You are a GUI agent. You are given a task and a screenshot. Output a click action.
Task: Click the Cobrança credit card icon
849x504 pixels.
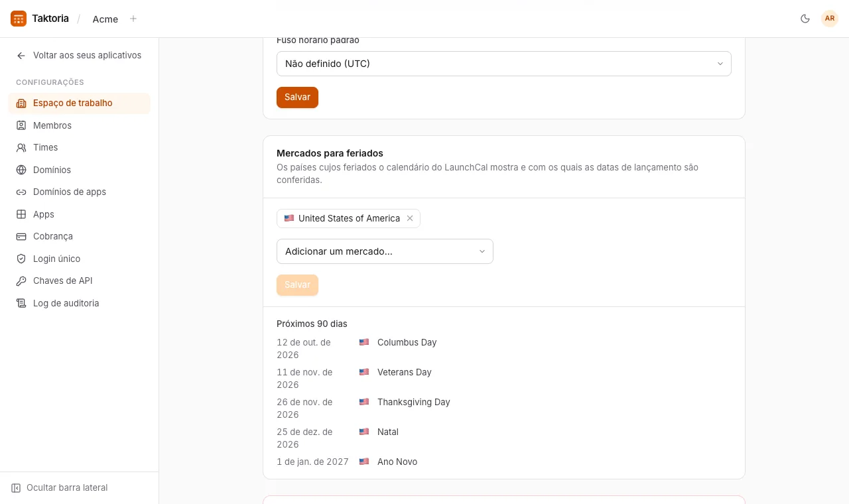(x=21, y=237)
